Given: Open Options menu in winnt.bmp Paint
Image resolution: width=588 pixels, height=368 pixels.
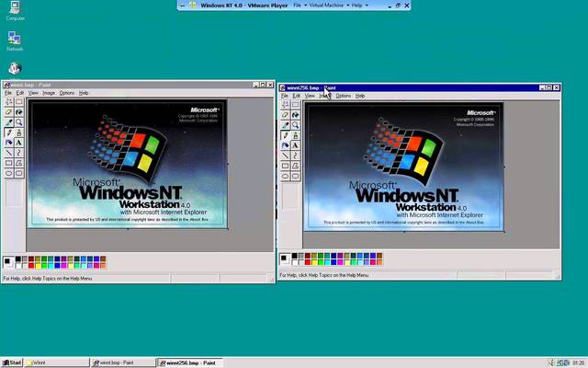Looking at the screenshot, I should tap(67, 93).
